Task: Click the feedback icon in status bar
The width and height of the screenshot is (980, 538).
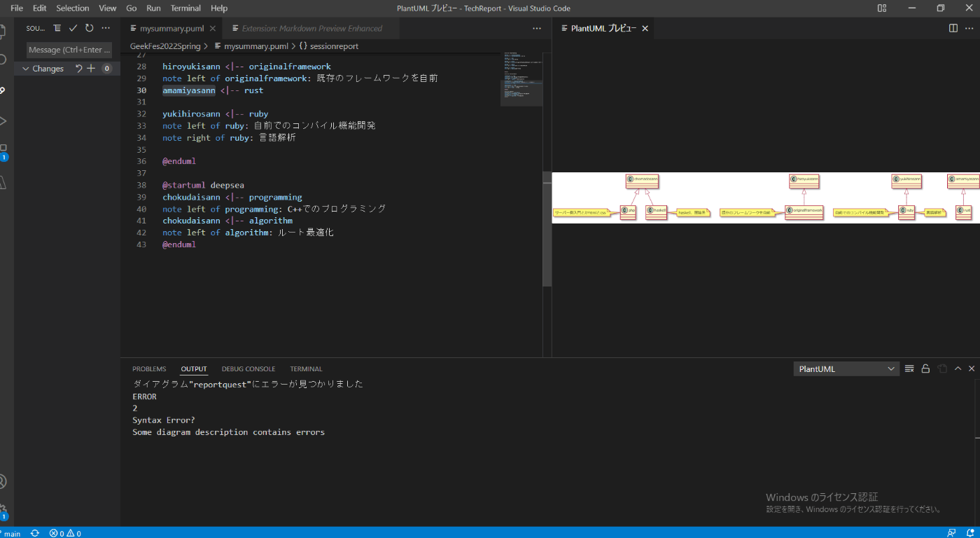Action: pyautogui.click(x=951, y=533)
